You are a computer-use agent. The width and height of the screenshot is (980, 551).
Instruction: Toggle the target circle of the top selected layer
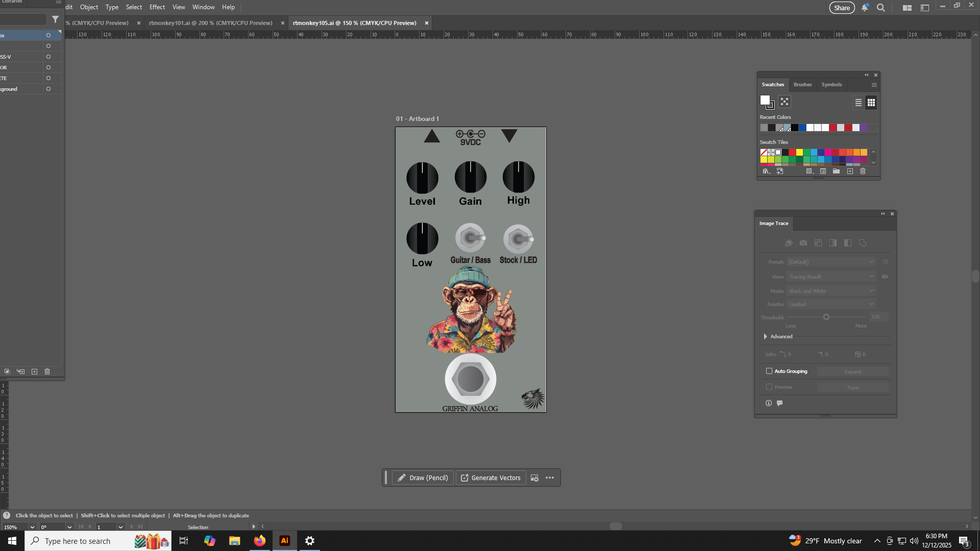[48, 35]
